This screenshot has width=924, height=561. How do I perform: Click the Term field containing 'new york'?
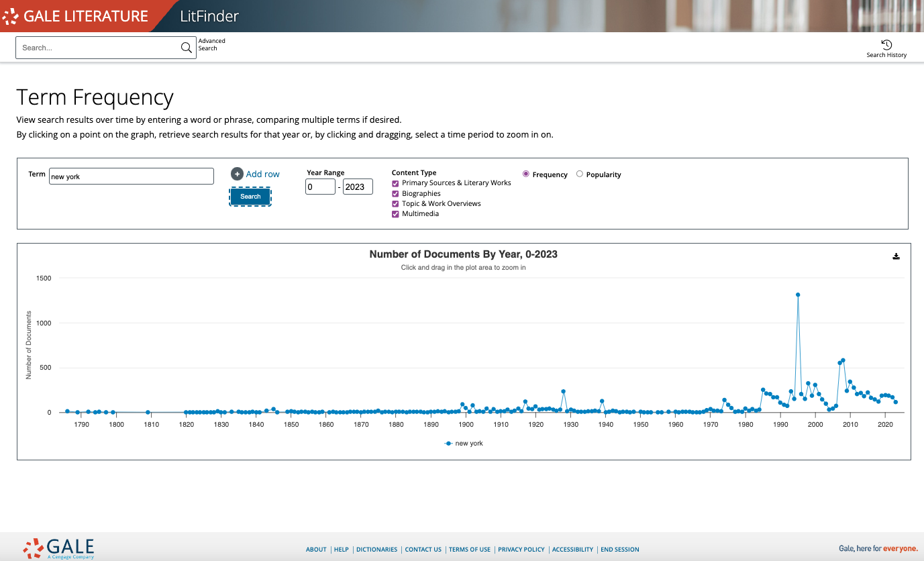click(132, 176)
